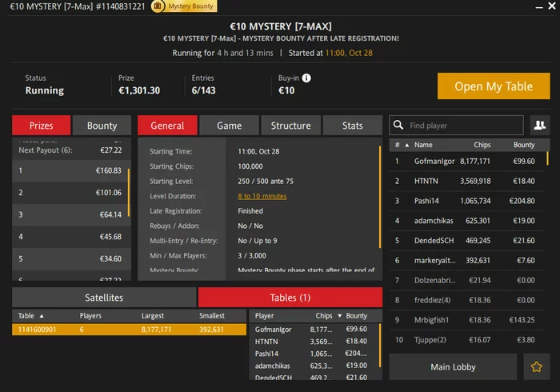
Task: Select player DendedSCH in ranking list
Action: (466, 240)
